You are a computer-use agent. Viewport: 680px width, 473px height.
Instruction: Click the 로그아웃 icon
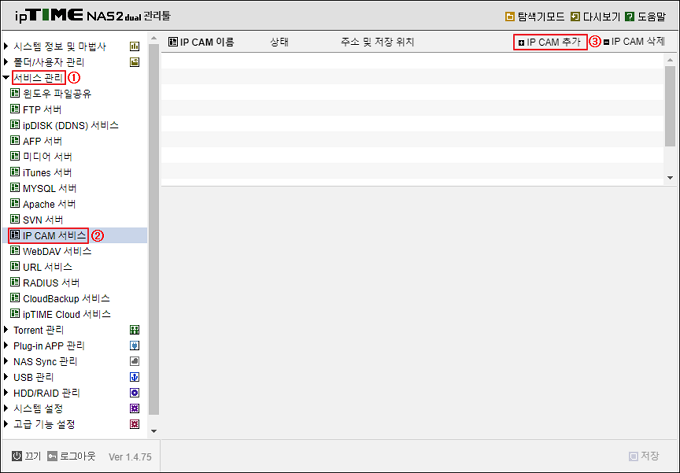pyautogui.click(x=52, y=456)
